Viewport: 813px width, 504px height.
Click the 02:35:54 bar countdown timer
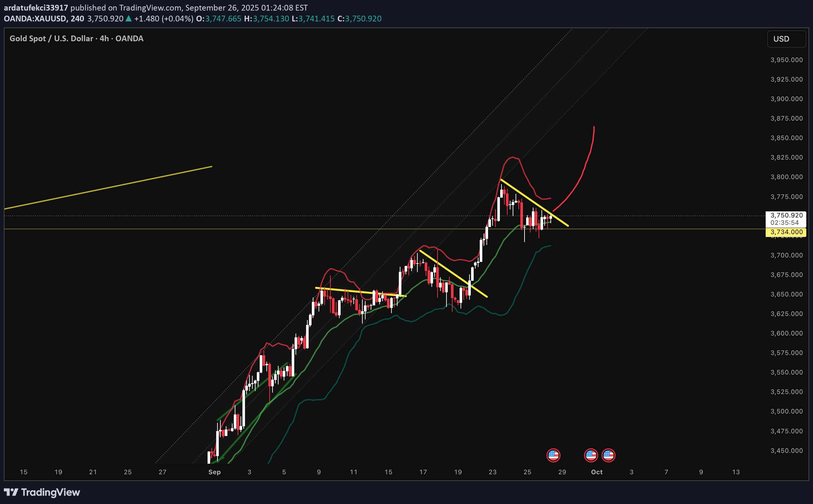click(784, 223)
